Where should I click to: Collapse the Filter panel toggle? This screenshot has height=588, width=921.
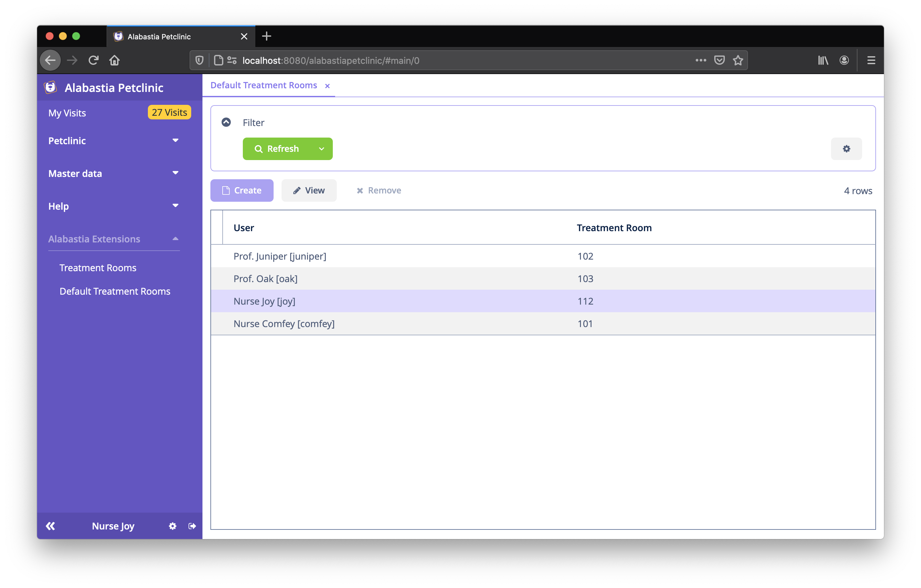[226, 122]
